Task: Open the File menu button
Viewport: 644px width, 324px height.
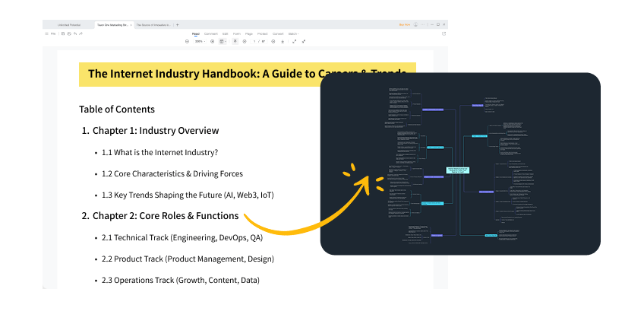Action: 52,33
